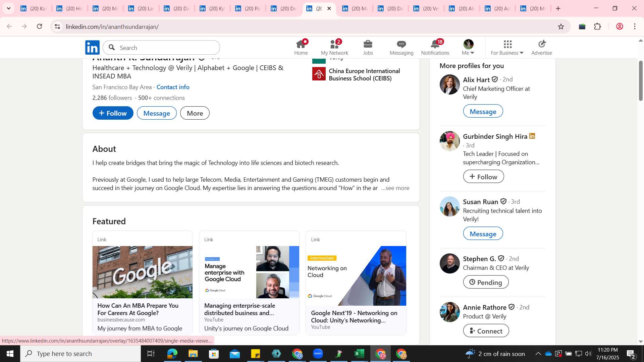Go to the Home feed icon
The image size is (644, 362).
pyautogui.click(x=301, y=47)
